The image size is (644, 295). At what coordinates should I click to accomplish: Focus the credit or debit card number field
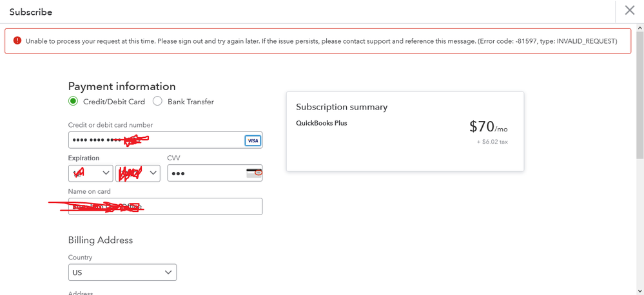pos(155,140)
